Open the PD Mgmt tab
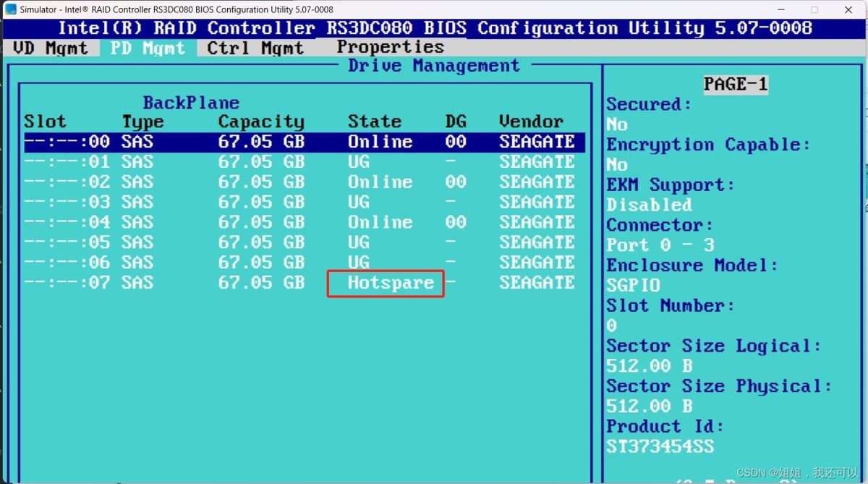 point(147,48)
